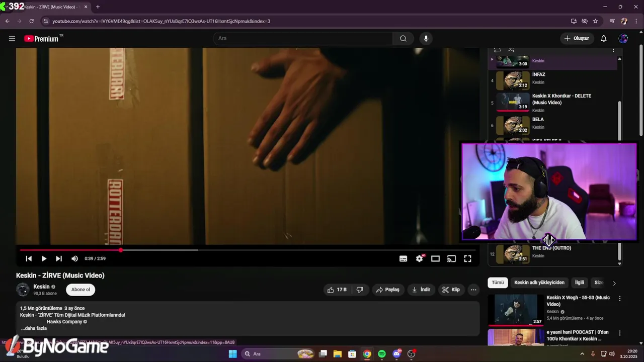The image size is (644, 362).
Task: Download the video with İndir
Action: click(x=421, y=290)
